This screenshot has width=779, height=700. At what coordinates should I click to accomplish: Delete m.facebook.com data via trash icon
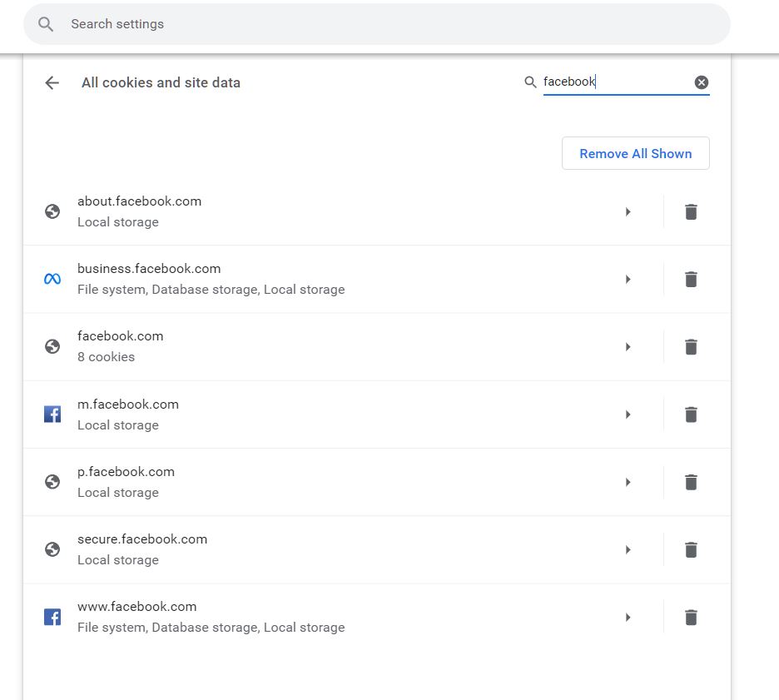point(691,415)
